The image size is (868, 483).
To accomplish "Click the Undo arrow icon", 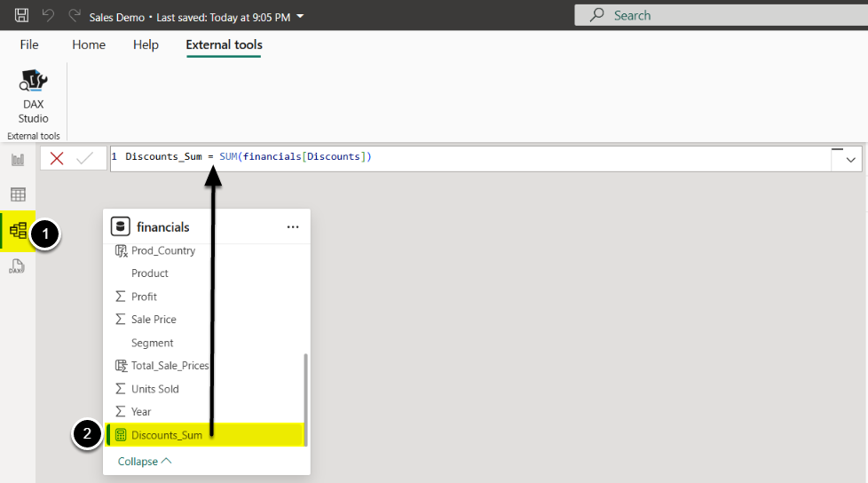I will click(x=48, y=15).
